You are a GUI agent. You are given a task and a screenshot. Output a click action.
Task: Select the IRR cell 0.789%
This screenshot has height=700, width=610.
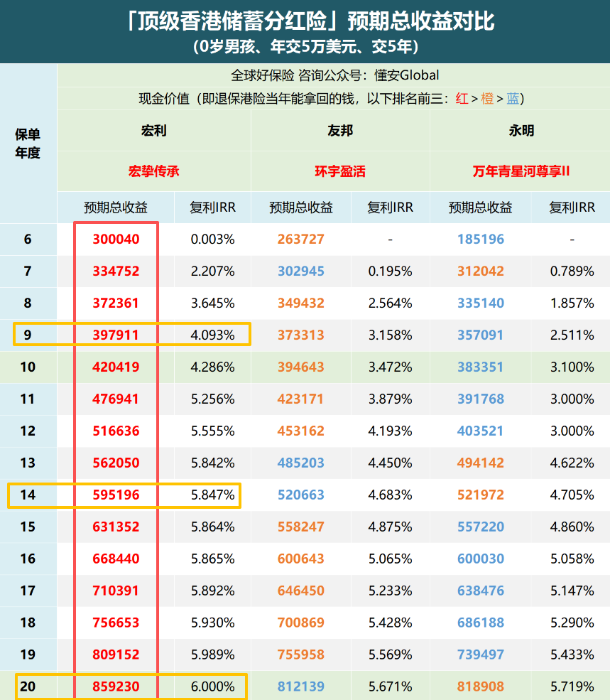coord(572,271)
